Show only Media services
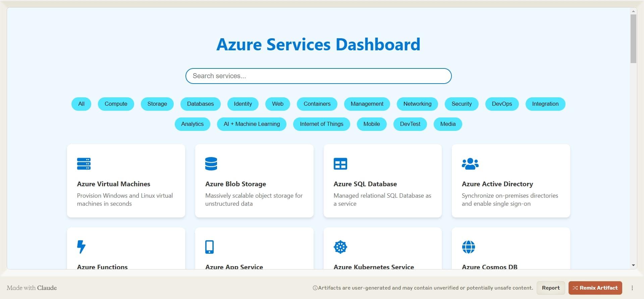The width and height of the screenshot is (644, 299). tap(448, 124)
